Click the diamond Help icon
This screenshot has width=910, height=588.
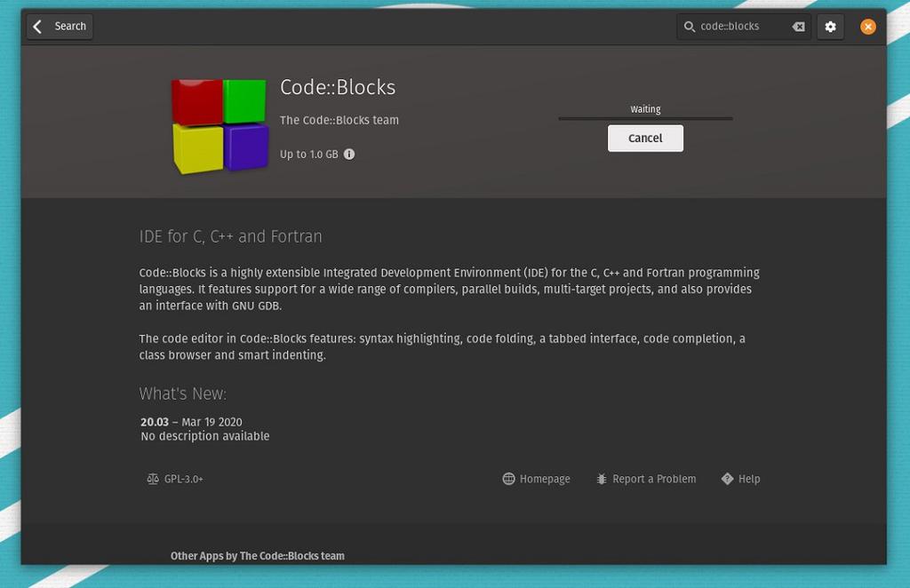pos(727,479)
